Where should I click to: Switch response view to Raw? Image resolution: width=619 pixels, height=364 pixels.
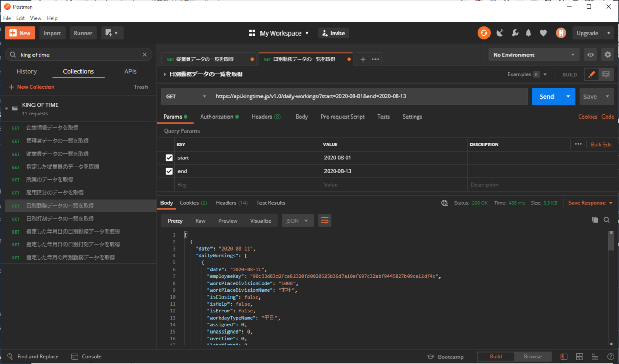200,221
